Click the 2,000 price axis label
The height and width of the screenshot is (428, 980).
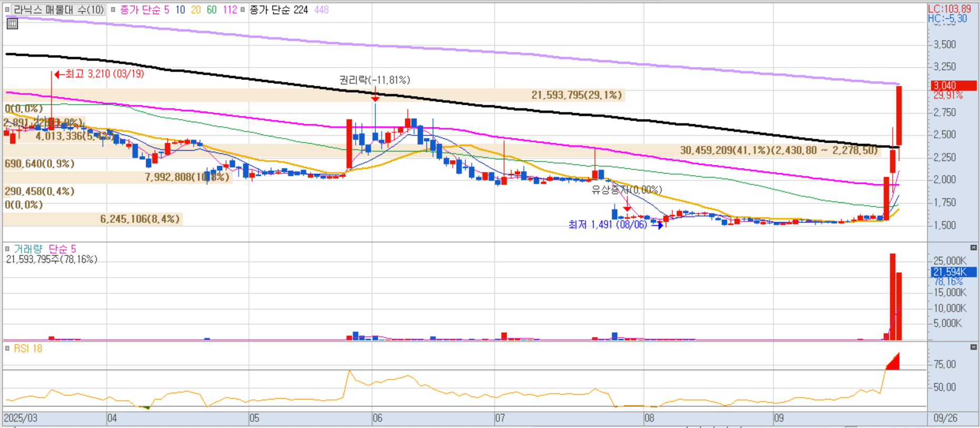945,179
